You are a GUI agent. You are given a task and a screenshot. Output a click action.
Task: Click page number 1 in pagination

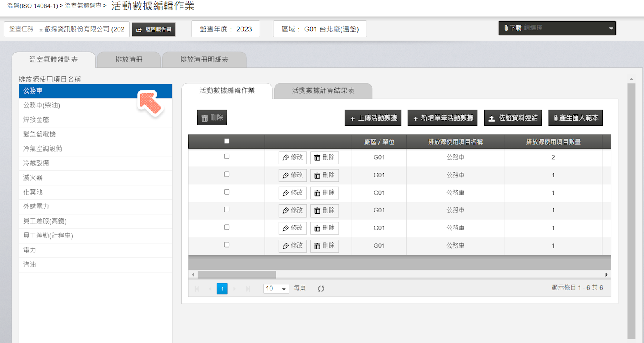[222, 289]
